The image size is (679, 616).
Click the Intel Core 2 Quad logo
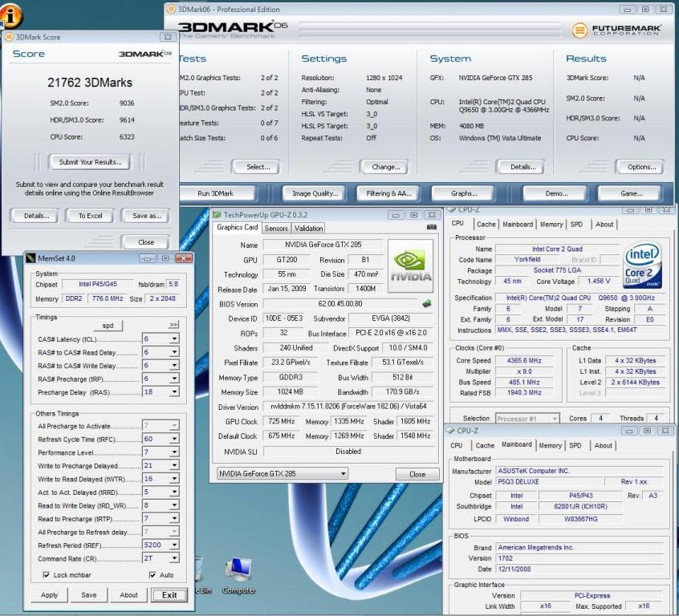coord(642,265)
